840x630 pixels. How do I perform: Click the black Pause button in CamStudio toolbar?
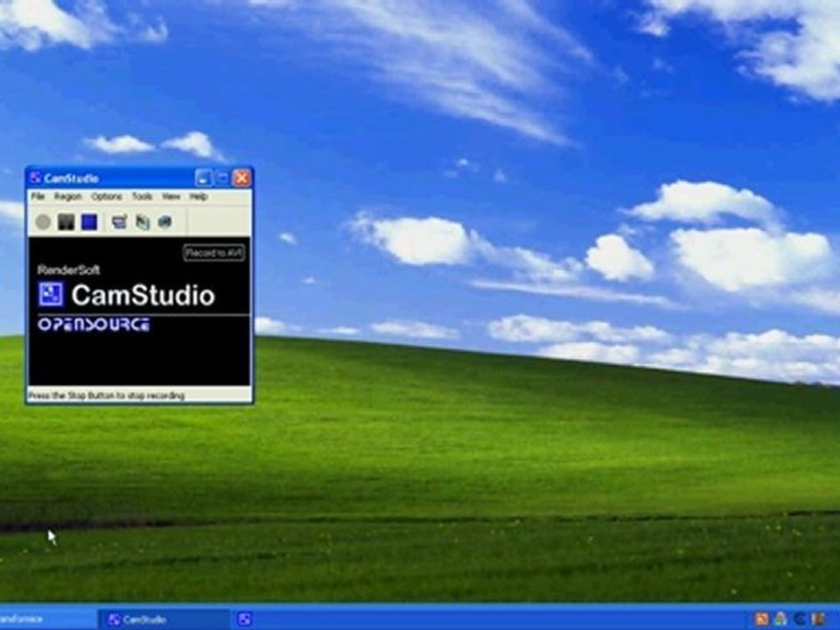[66, 221]
